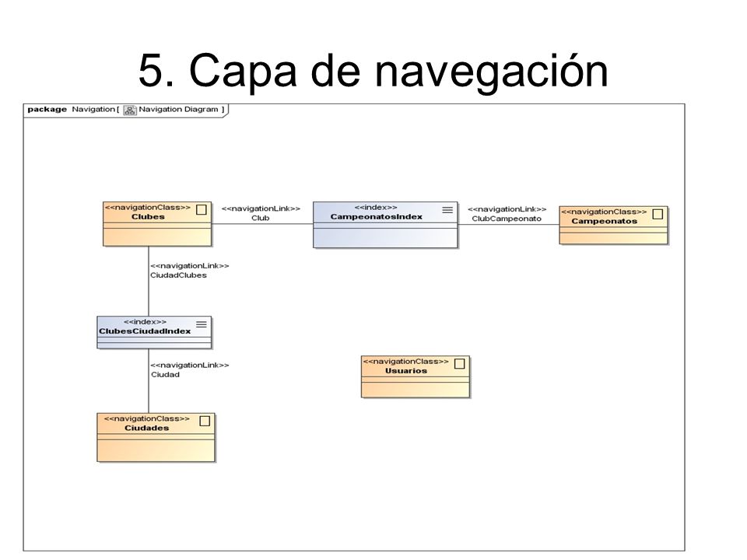
Task: Click the slide title '5. Capa de navegación'
Action: click(373, 71)
